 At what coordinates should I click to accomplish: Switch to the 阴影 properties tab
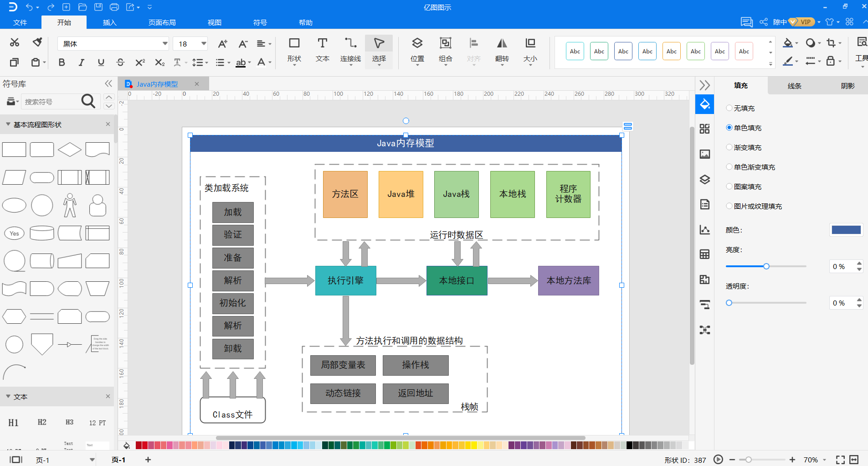point(847,86)
